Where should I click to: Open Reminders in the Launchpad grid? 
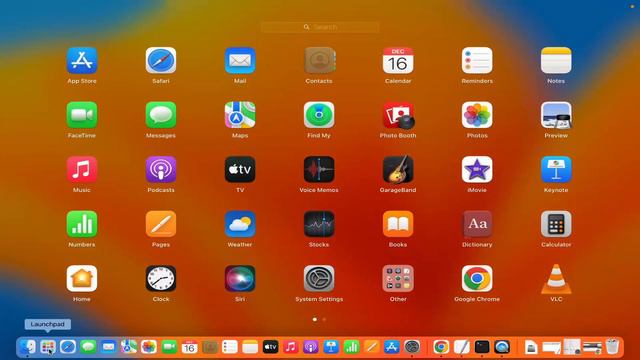pyautogui.click(x=477, y=60)
